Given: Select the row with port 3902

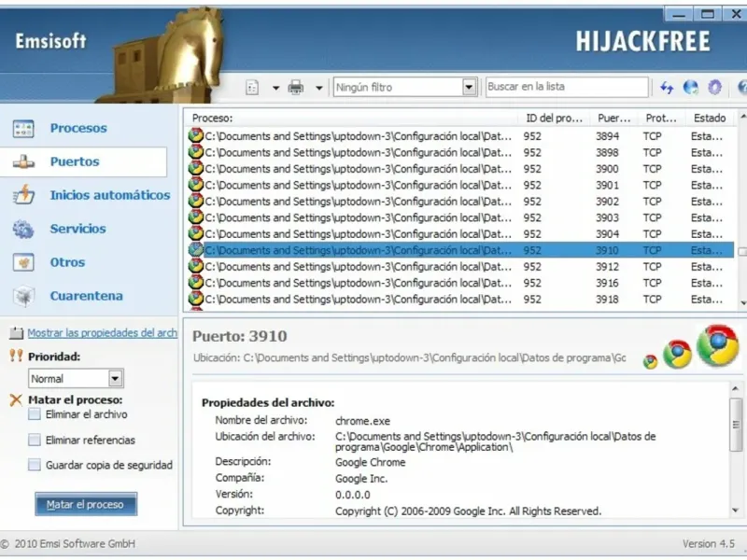Looking at the screenshot, I should pos(460,202).
